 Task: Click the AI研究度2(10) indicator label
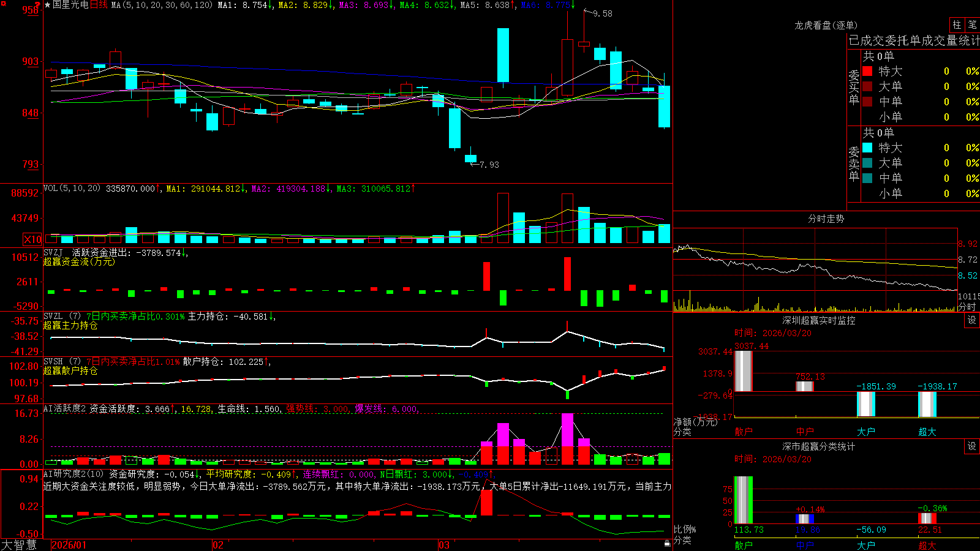click(x=73, y=474)
